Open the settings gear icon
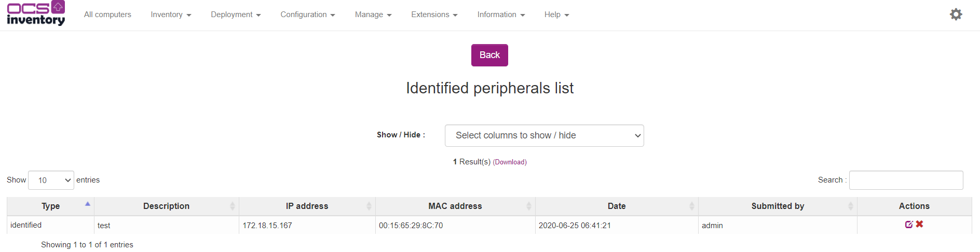 (x=956, y=15)
